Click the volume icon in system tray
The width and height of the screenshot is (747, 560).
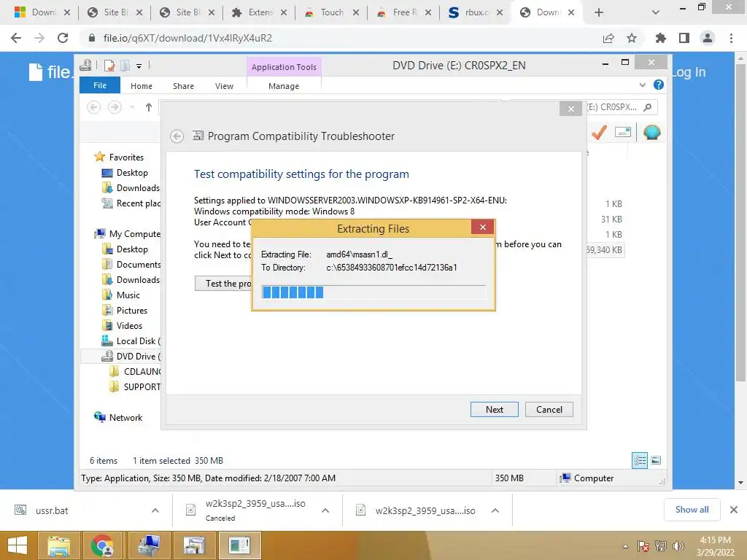coord(678,545)
